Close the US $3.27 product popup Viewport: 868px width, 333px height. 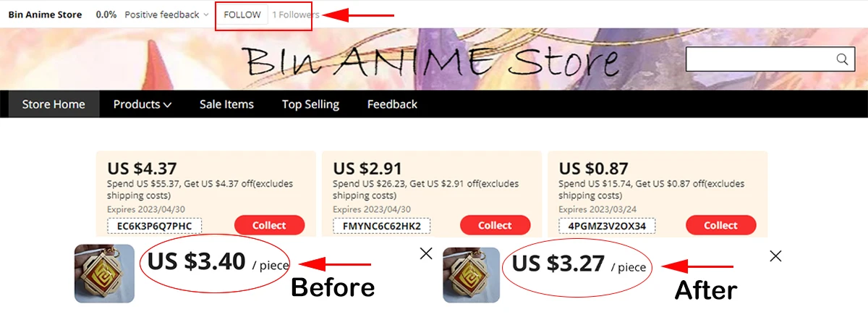pos(775,256)
